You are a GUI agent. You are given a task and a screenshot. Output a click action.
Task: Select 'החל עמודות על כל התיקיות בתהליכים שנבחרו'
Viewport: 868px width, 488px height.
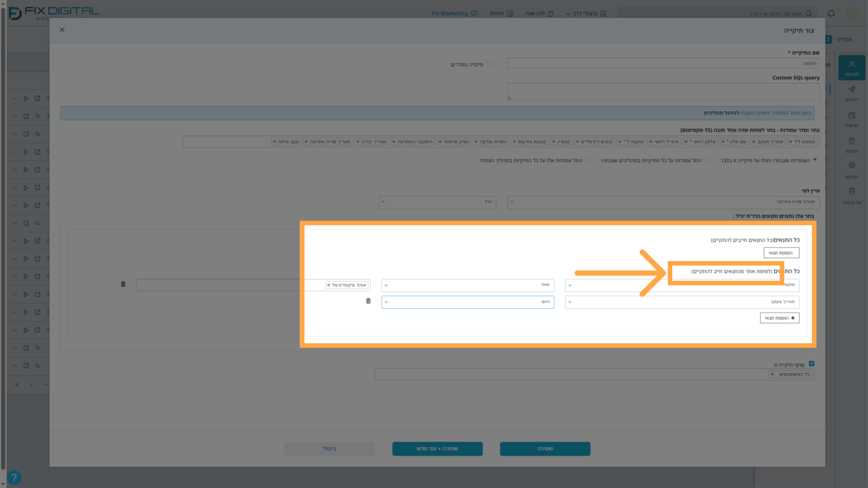click(707, 159)
